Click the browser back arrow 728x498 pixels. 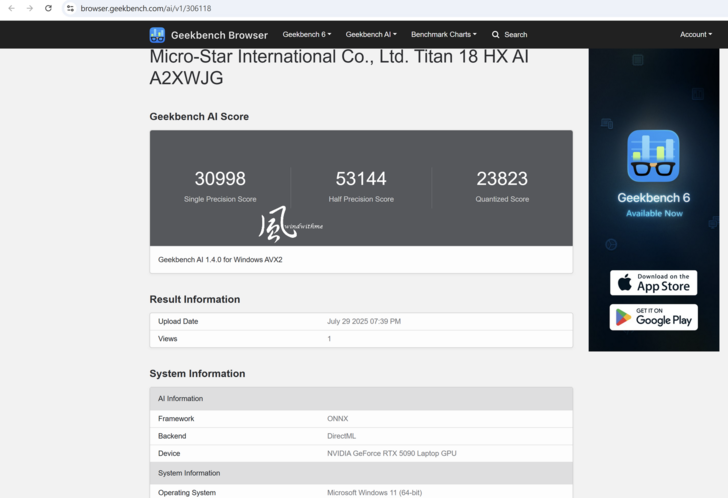pos(11,8)
